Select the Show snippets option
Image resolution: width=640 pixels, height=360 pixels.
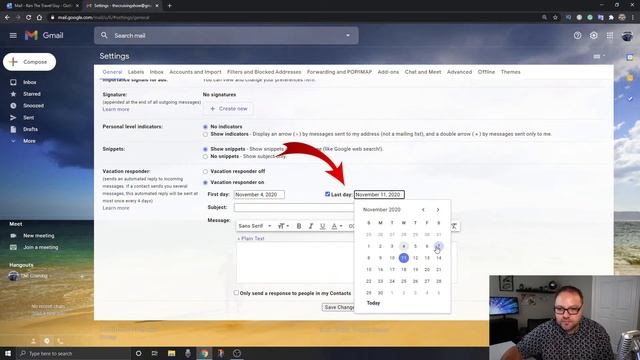[205, 149]
